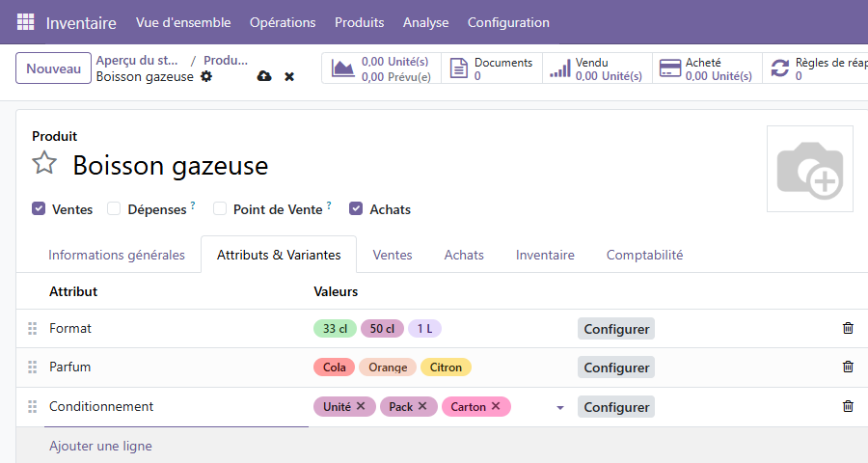The height and width of the screenshot is (463, 868).
Task: Uncheck the Achats checkbox
Action: 356,208
